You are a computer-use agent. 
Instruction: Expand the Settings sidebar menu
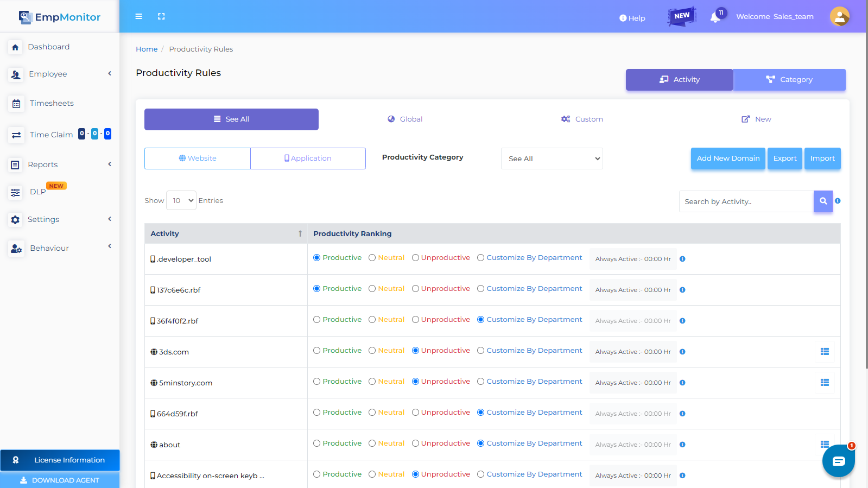(60, 219)
